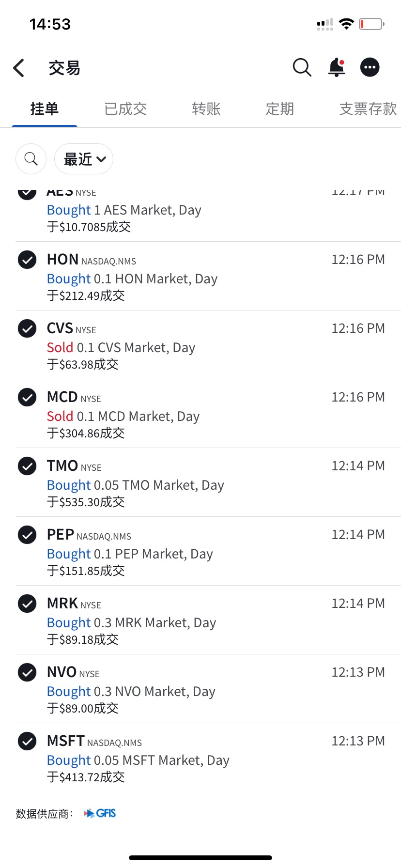Open search via top magnifier icon
The height and width of the screenshot is (868, 401).
(x=302, y=67)
